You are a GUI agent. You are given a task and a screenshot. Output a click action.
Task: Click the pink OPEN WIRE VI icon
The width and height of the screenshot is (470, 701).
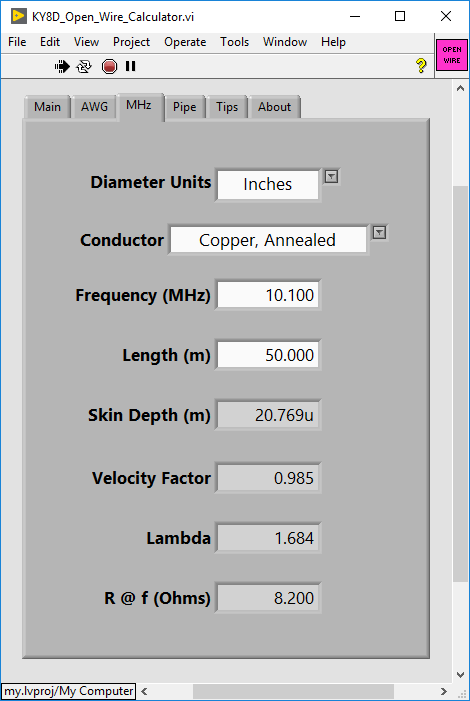452,55
